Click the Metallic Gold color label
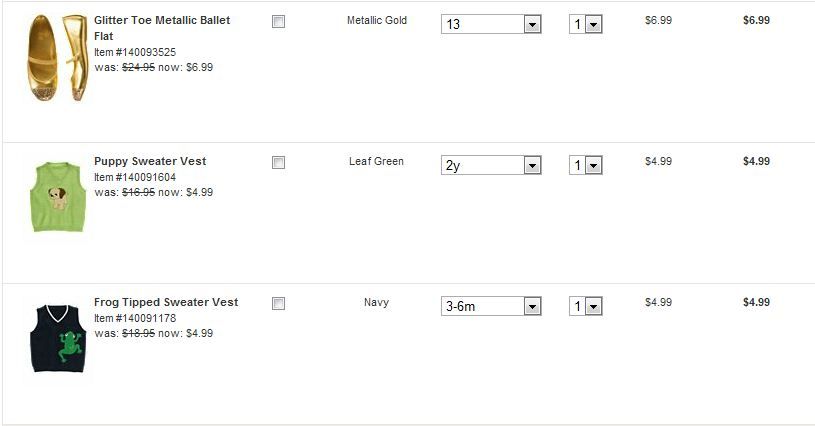Image resolution: width=815 pixels, height=426 pixels. [377, 20]
